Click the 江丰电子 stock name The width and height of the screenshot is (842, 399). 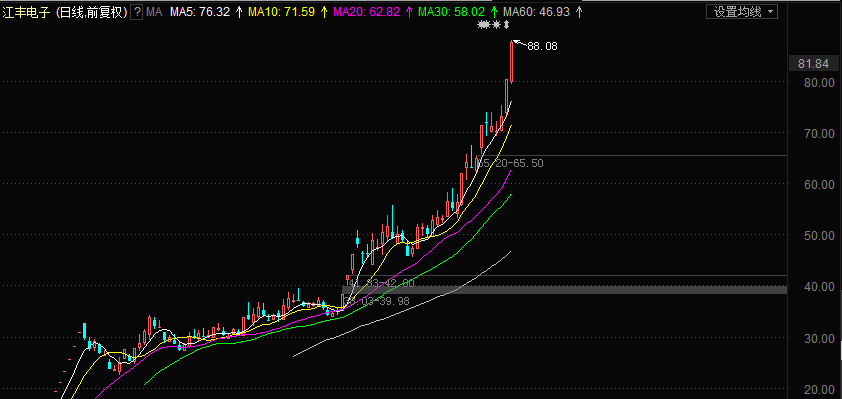27,12
